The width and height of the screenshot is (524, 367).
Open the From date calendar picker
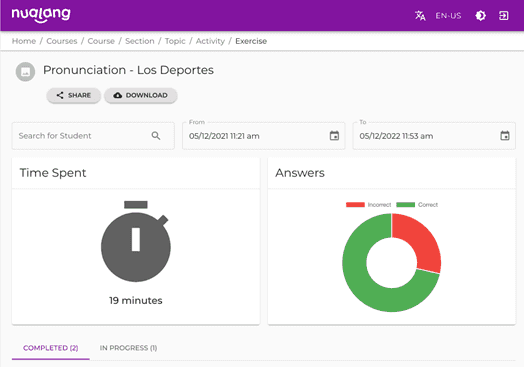pyautogui.click(x=334, y=136)
